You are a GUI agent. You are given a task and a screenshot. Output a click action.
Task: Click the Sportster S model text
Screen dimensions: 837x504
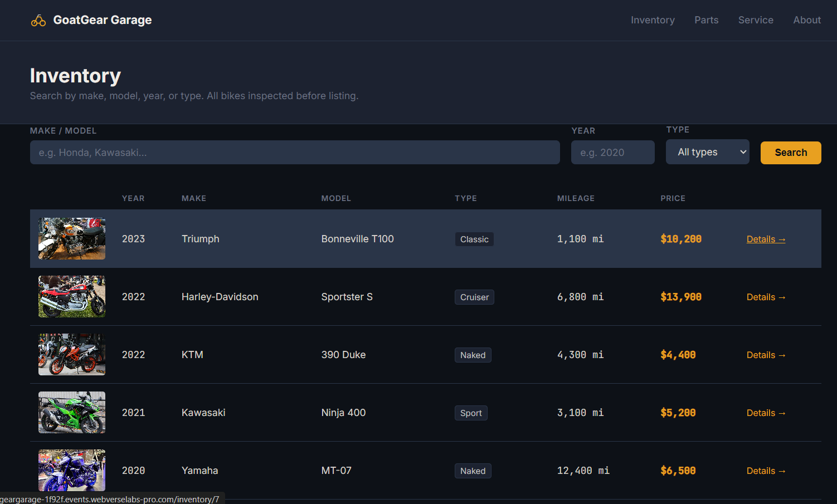pyautogui.click(x=347, y=297)
